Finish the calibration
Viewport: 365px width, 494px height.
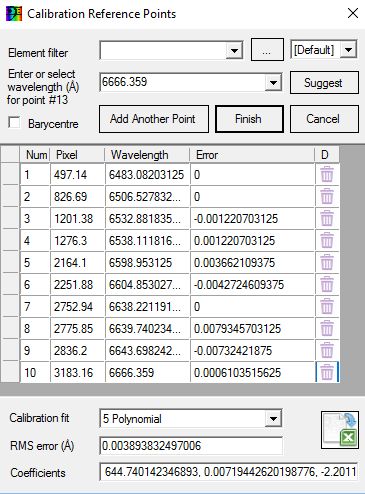pyautogui.click(x=249, y=119)
